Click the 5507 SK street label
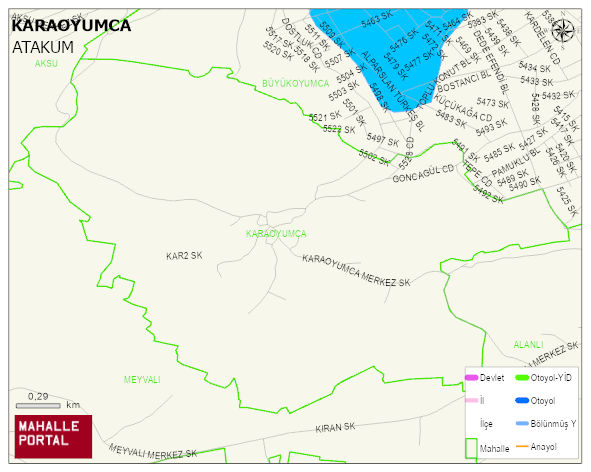Image resolution: width=591 pixels, height=472 pixels. [x=340, y=58]
